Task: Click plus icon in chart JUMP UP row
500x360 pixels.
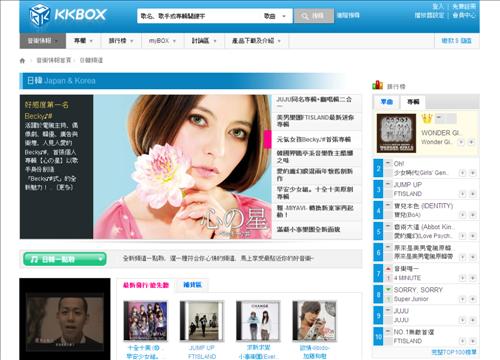Action: [x=472, y=194]
